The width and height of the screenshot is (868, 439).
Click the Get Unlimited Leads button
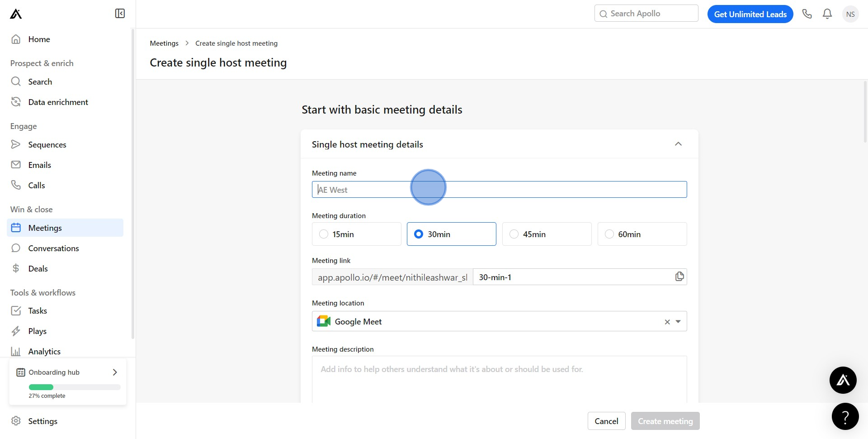(750, 14)
